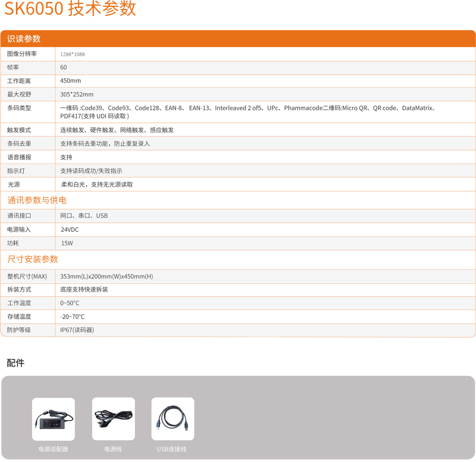Click the 帧率 row label
This screenshot has height=462, width=476.
tap(13, 67)
